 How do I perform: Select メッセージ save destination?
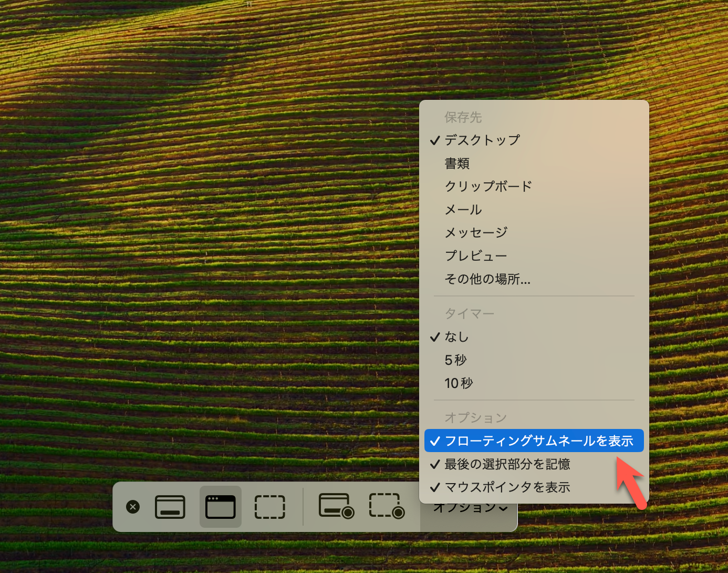(x=475, y=232)
